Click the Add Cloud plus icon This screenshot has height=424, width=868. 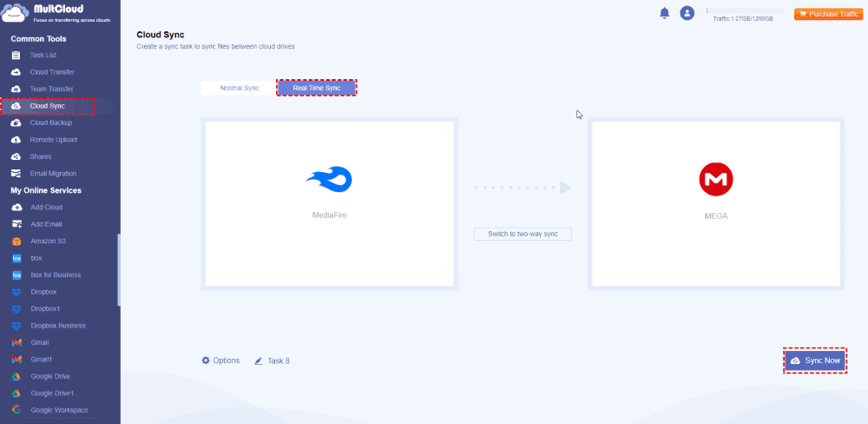coord(16,208)
